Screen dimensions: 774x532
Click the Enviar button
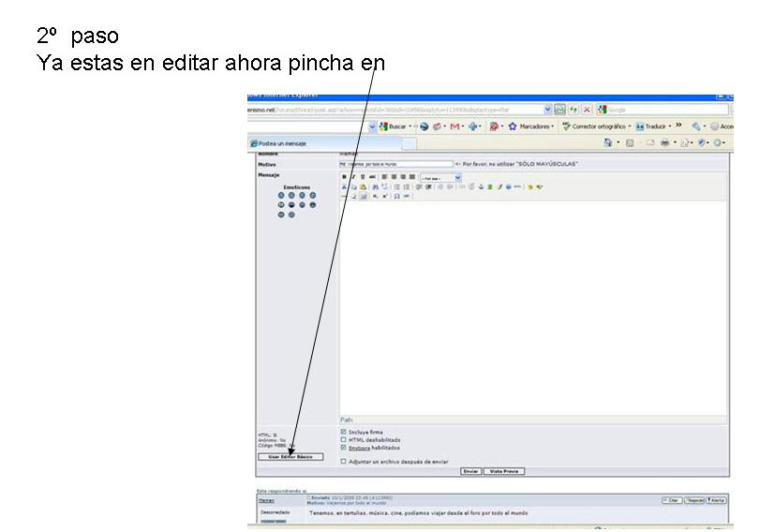point(471,471)
